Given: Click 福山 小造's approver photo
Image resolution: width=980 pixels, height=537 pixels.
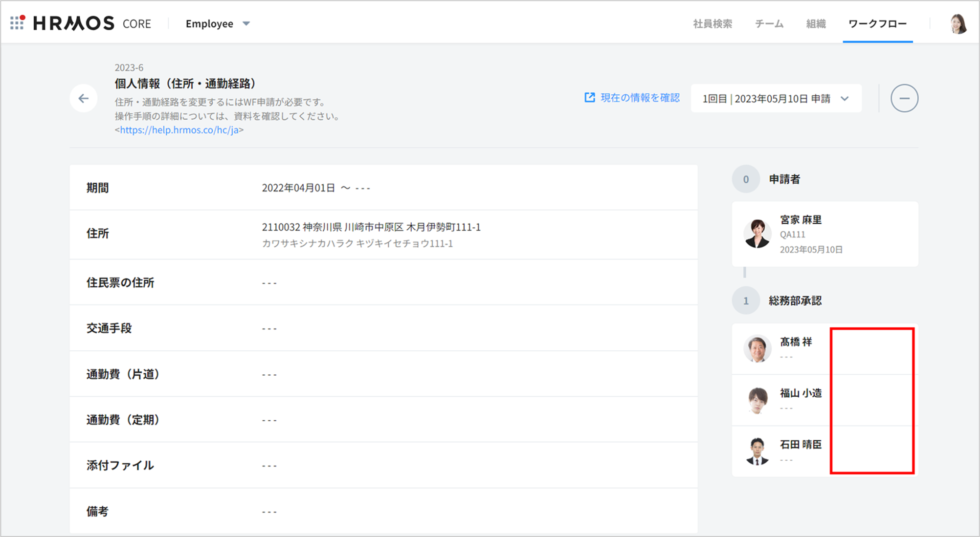Looking at the screenshot, I should pyautogui.click(x=757, y=400).
